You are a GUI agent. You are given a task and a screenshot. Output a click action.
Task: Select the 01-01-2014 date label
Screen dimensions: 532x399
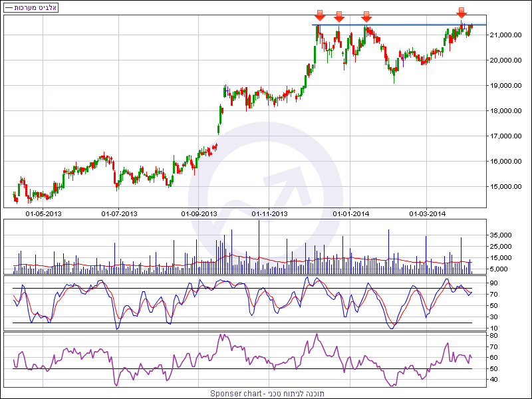tap(351, 213)
